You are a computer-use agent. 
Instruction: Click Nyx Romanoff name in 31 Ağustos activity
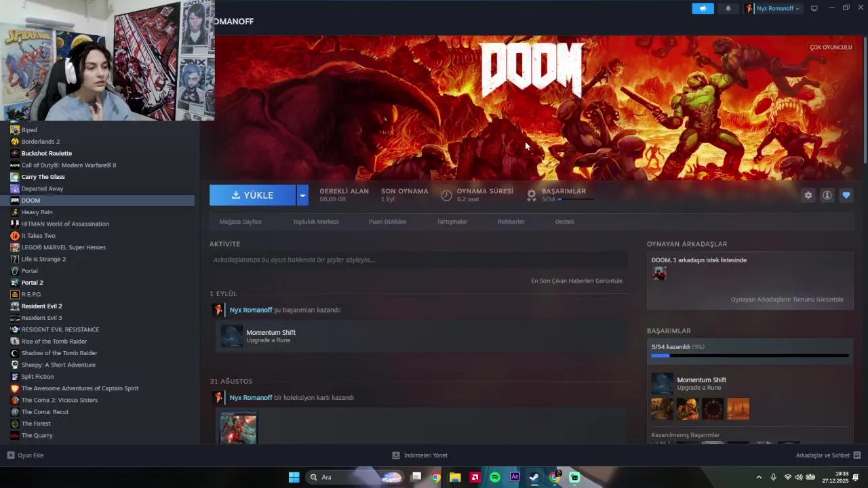click(251, 397)
